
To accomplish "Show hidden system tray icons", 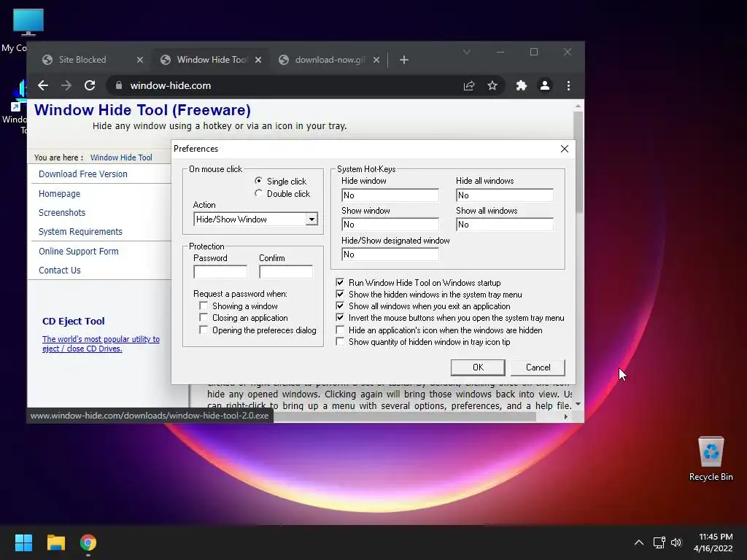I will pyautogui.click(x=639, y=542).
